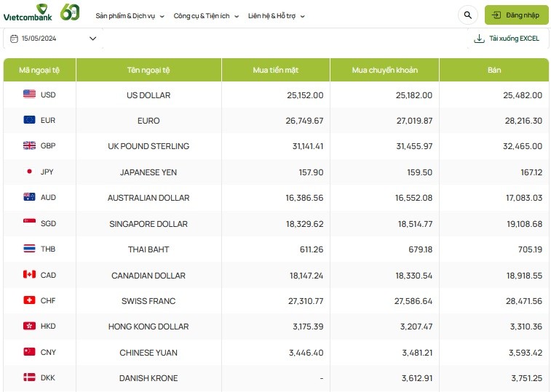Click the Swiss franc flag icon

click(29, 300)
